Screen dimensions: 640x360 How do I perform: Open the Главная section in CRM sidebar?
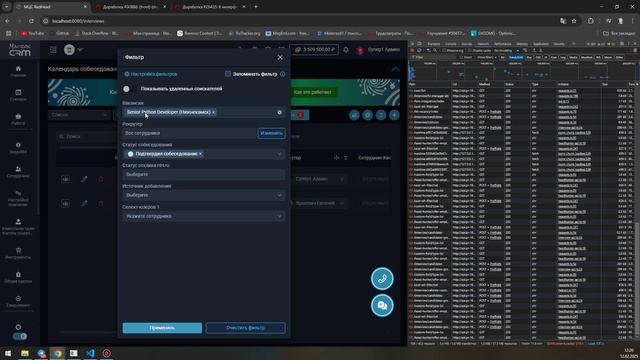18,71
